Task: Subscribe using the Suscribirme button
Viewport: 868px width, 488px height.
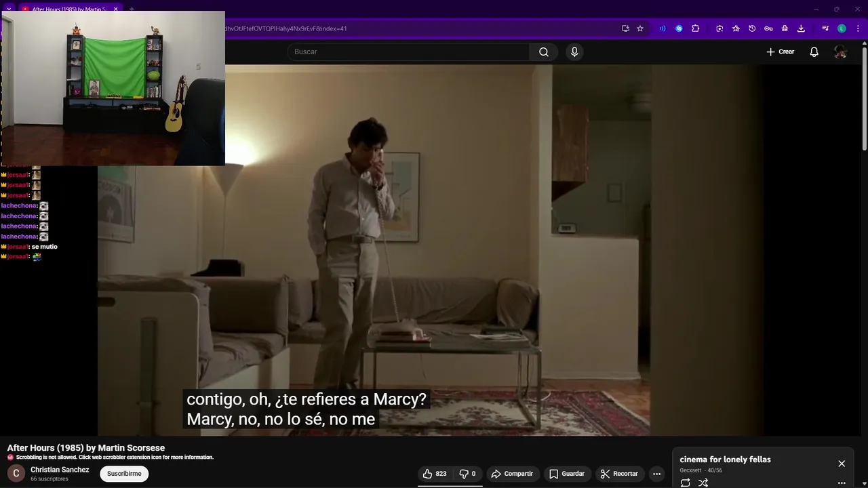Action: [124, 474]
